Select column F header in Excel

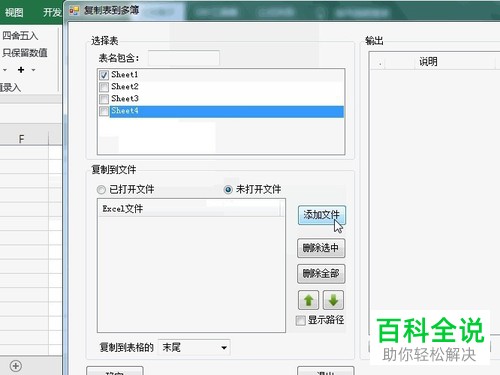coord(21,139)
